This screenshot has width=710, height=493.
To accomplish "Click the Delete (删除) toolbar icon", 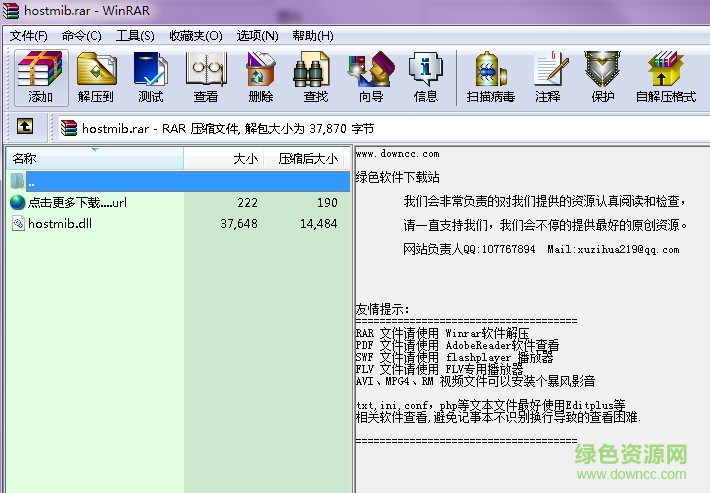I will coord(261,77).
